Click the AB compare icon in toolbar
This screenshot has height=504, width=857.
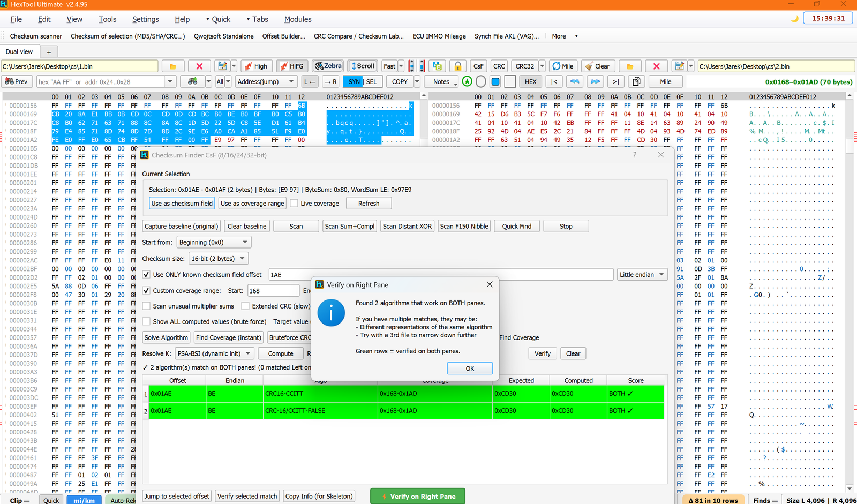coord(438,66)
